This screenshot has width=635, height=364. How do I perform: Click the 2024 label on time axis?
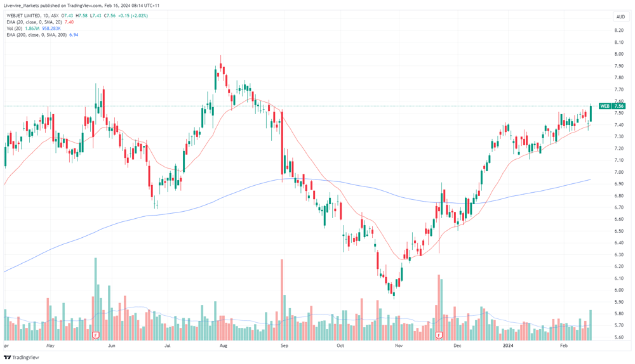point(508,346)
